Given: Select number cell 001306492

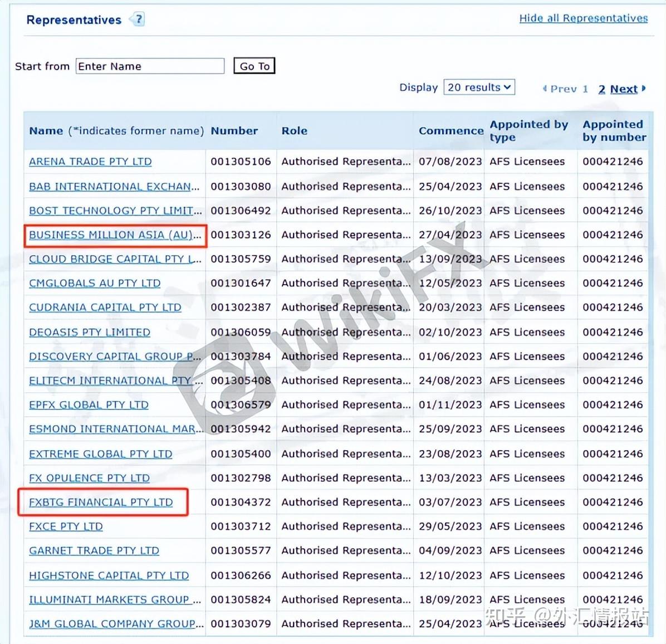Looking at the screenshot, I should point(241,211).
